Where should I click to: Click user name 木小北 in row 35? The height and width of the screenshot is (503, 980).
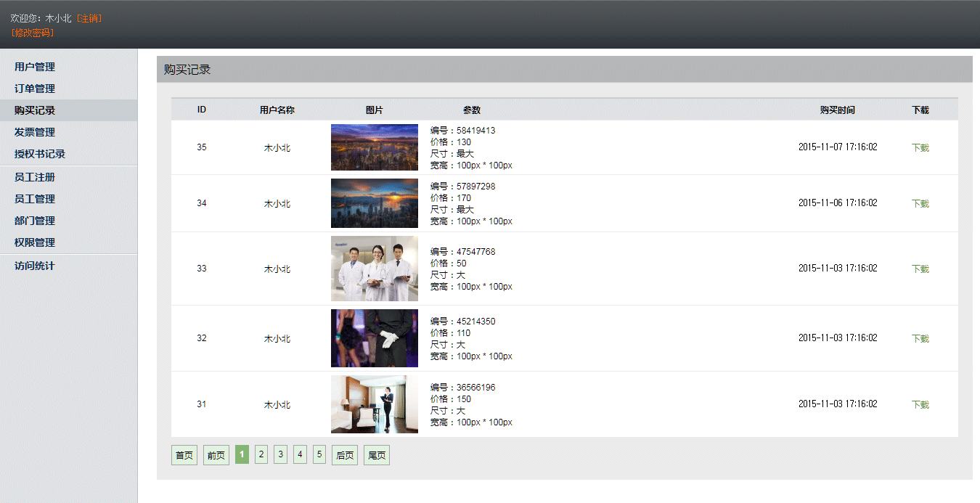277,147
